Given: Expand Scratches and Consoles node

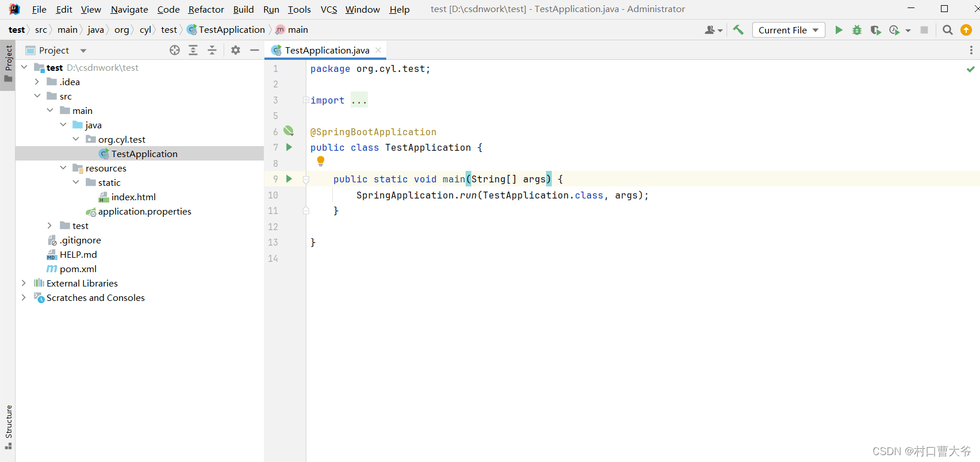Looking at the screenshot, I should click(24, 297).
